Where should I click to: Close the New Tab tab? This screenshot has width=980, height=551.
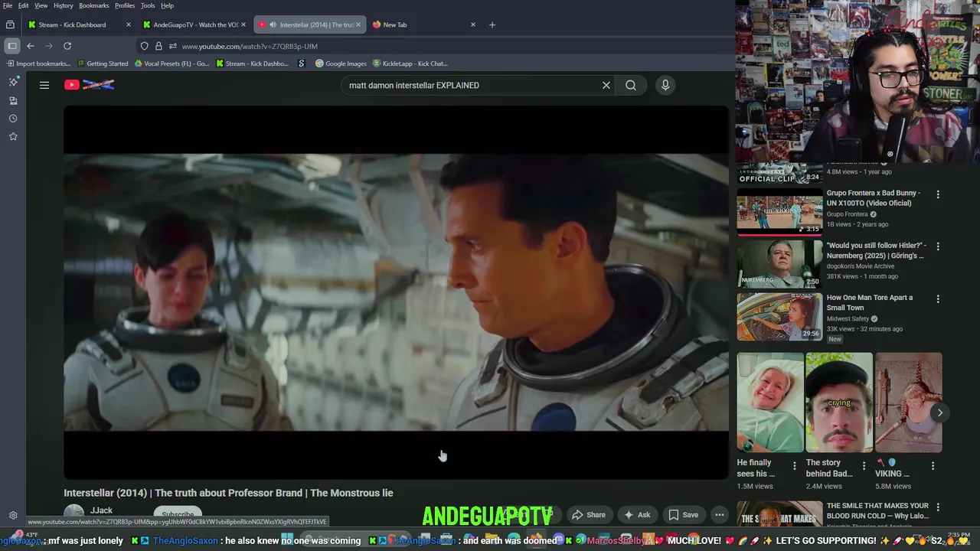coord(472,24)
